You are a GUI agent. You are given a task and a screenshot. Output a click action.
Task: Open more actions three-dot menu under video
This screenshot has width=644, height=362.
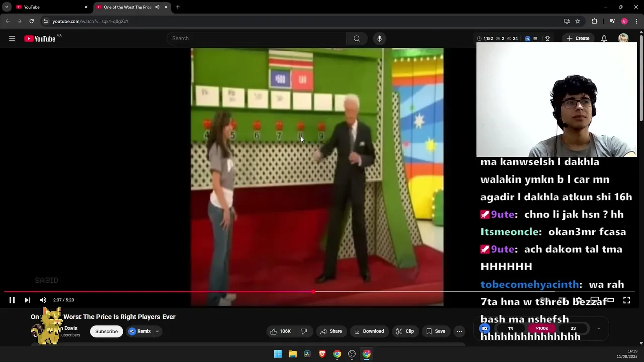(x=459, y=331)
